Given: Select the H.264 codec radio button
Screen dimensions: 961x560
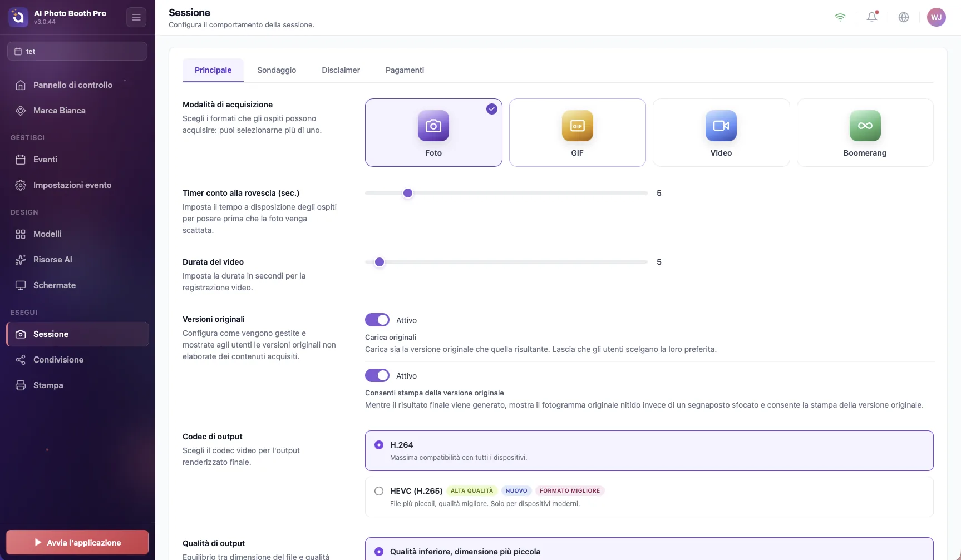Looking at the screenshot, I should click(379, 445).
